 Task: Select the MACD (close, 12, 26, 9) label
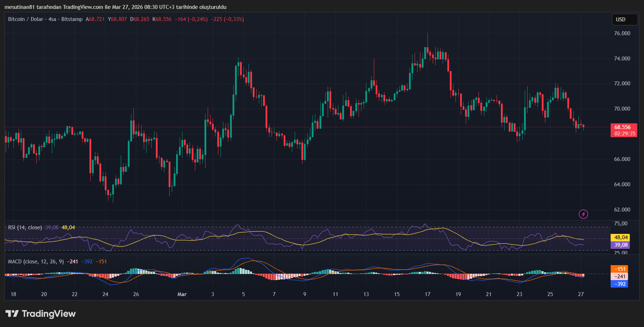(x=36, y=262)
